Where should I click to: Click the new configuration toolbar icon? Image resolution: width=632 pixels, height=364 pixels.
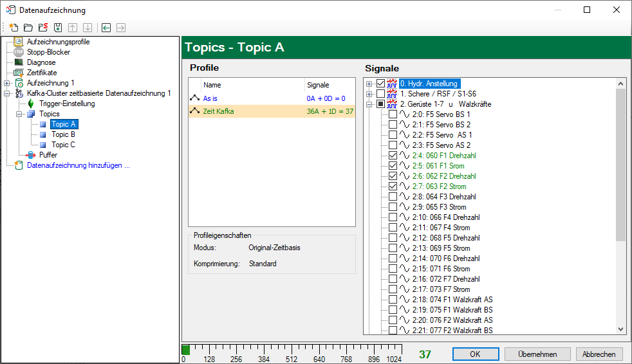[x=13, y=28]
